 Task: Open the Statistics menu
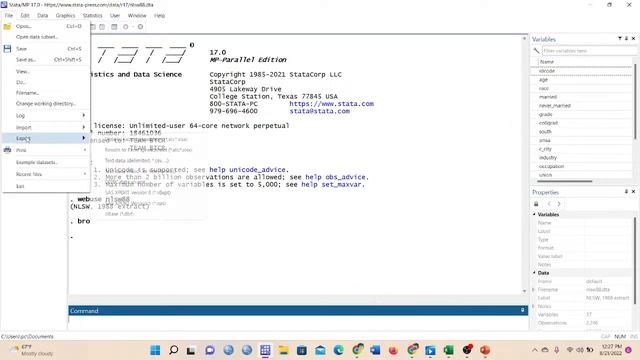click(x=93, y=16)
